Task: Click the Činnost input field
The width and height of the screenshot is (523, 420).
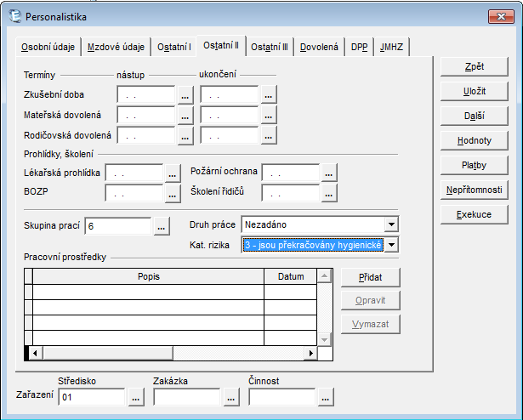Action: (282, 396)
